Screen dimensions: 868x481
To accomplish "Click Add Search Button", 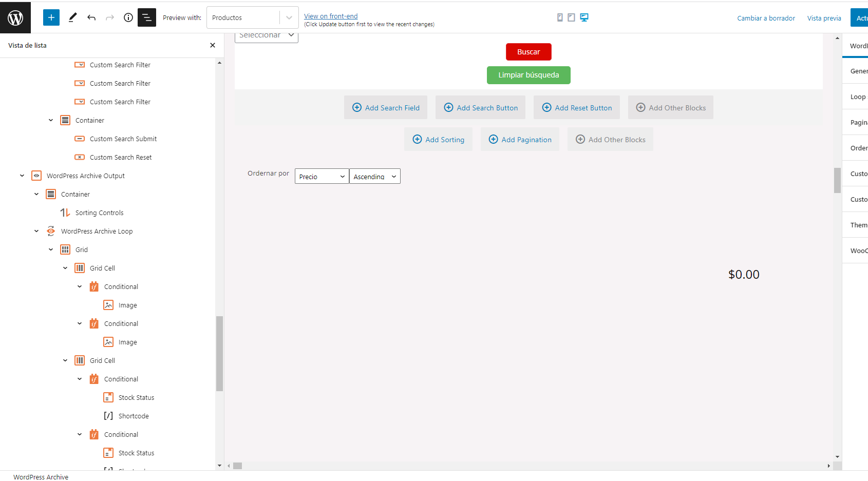I will click(x=481, y=107).
